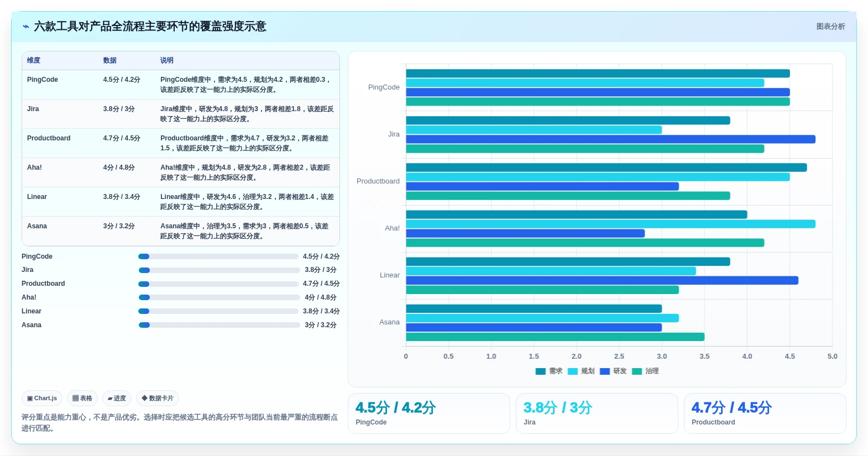Click the Productboard progress bar
The width and height of the screenshot is (868, 456).
[x=218, y=284]
